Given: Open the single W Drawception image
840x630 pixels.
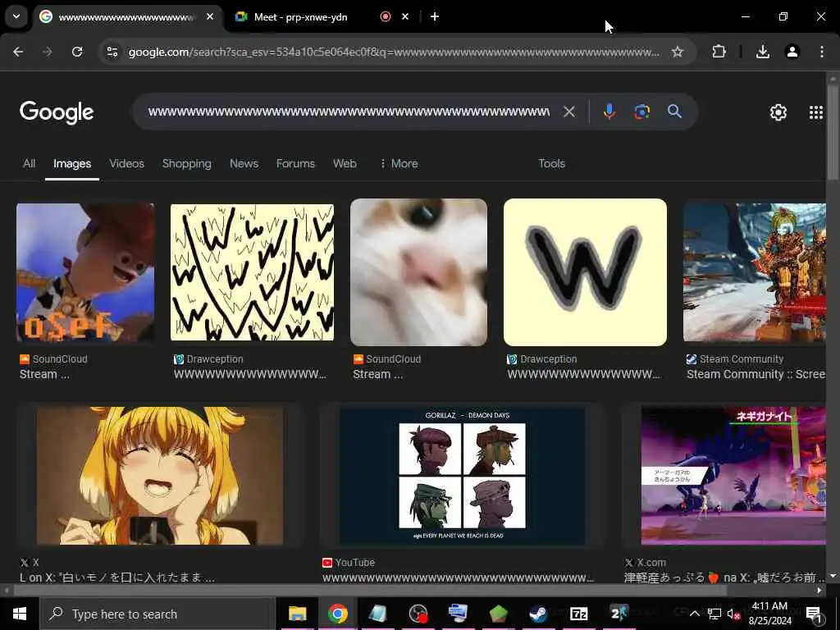Looking at the screenshot, I should [585, 272].
